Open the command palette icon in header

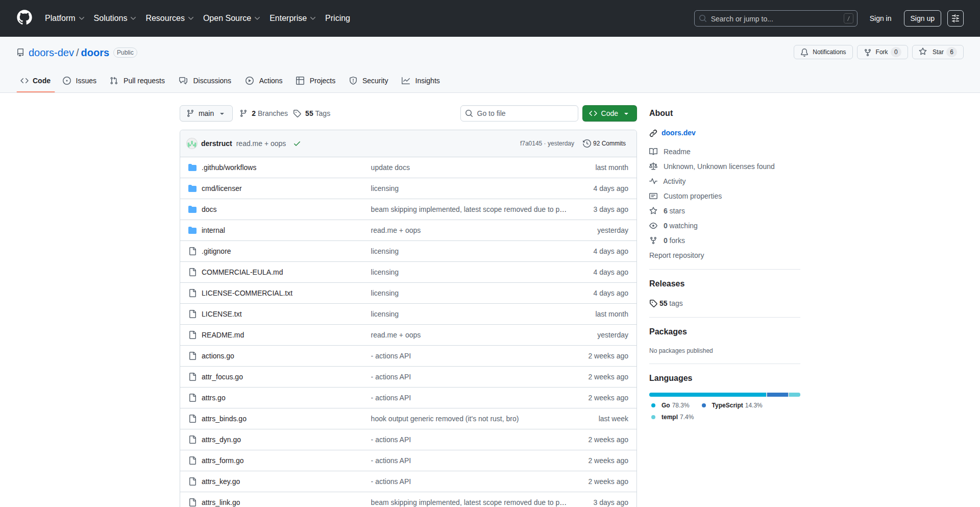955,18
